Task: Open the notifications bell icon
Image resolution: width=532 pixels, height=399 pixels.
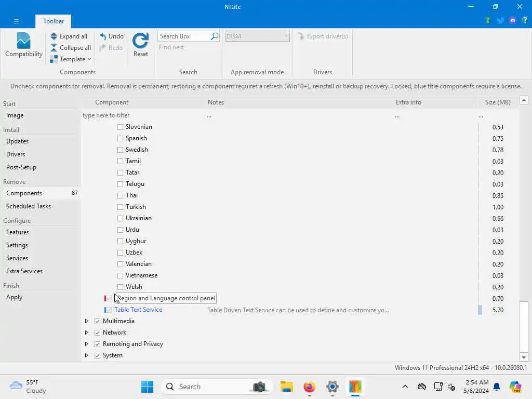Action: pos(497,387)
